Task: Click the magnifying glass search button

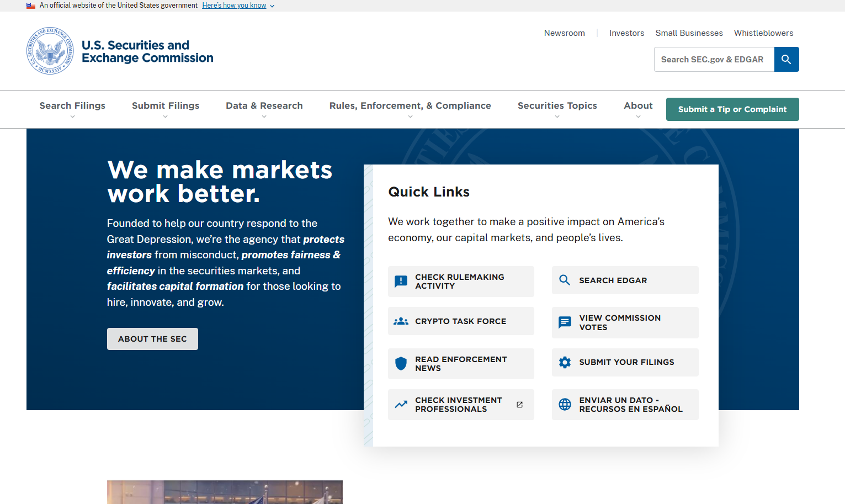Action: click(786, 60)
